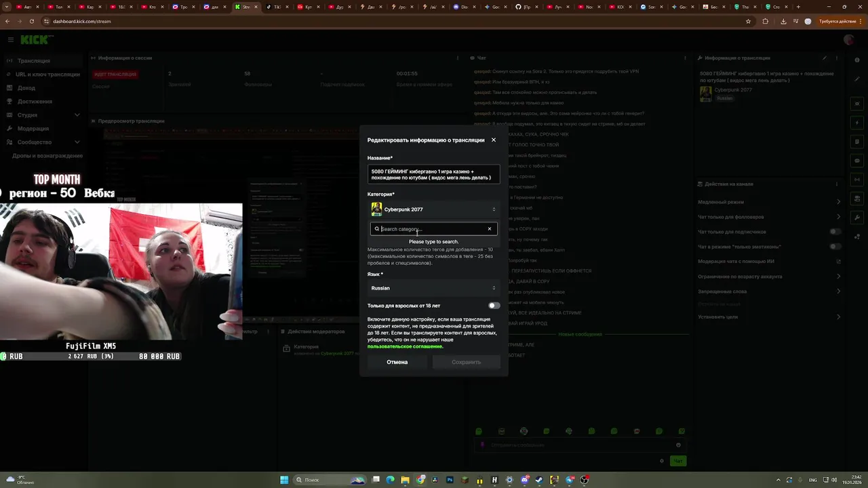Reload the page with browser refresh button

click(x=32, y=21)
